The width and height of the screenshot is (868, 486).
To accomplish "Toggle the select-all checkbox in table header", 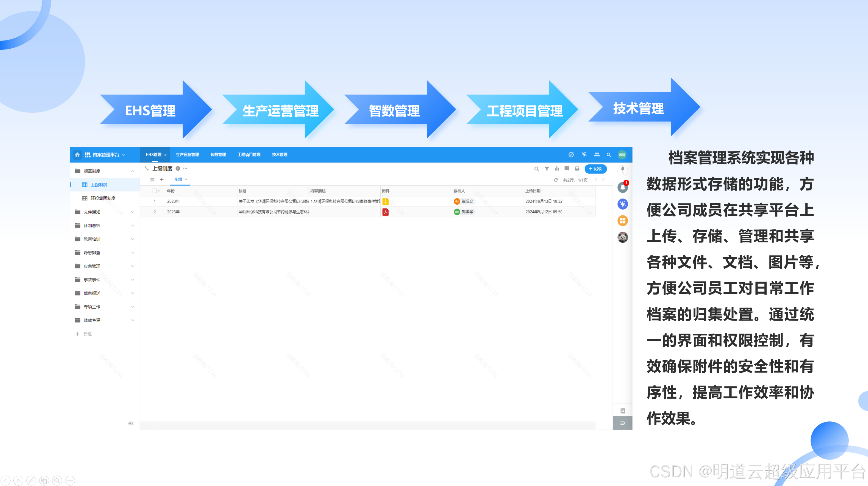I will pyautogui.click(x=155, y=191).
